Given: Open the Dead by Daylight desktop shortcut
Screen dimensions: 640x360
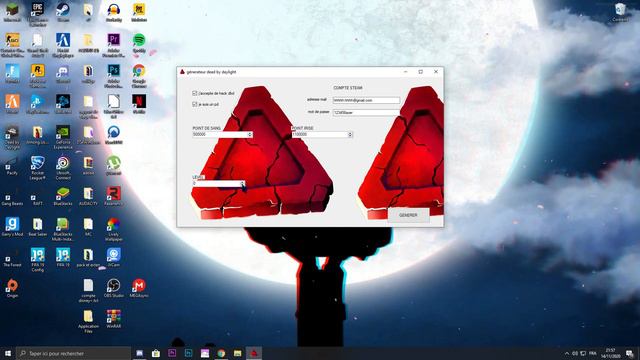Looking at the screenshot, I should click(x=12, y=137).
